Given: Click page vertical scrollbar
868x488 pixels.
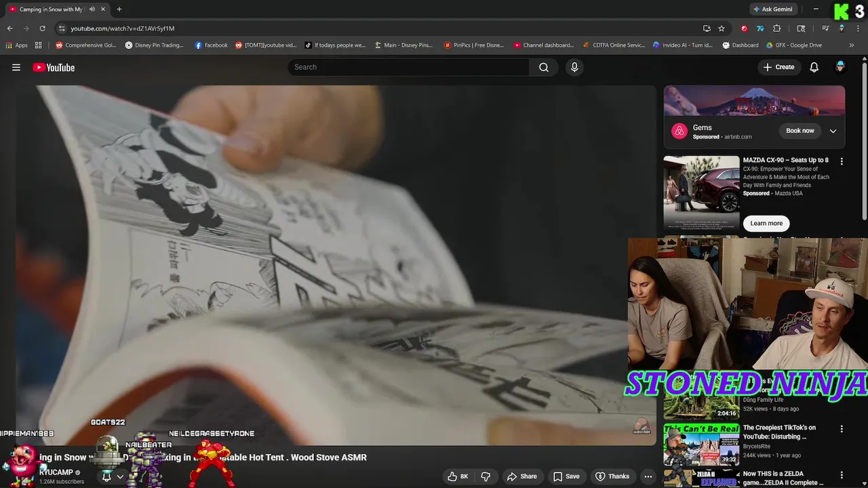Looking at the screenshot, I should click(864, 141).
